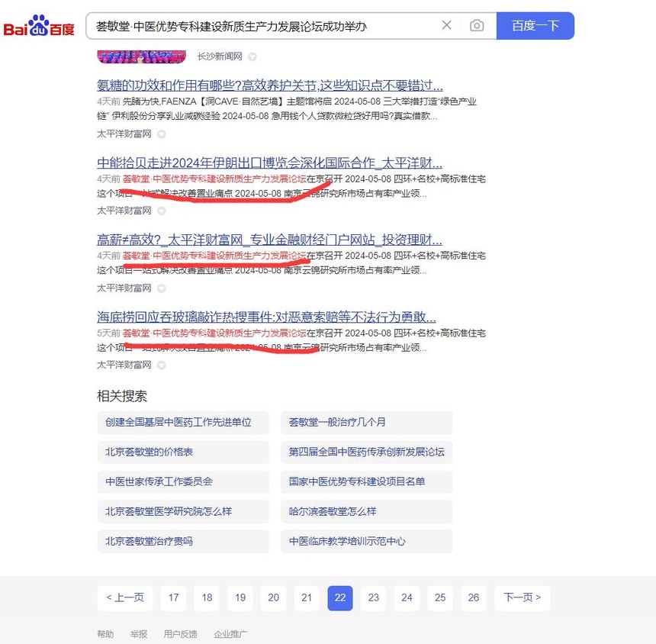Click source icon under 海底捞 result

pos(161,365)
